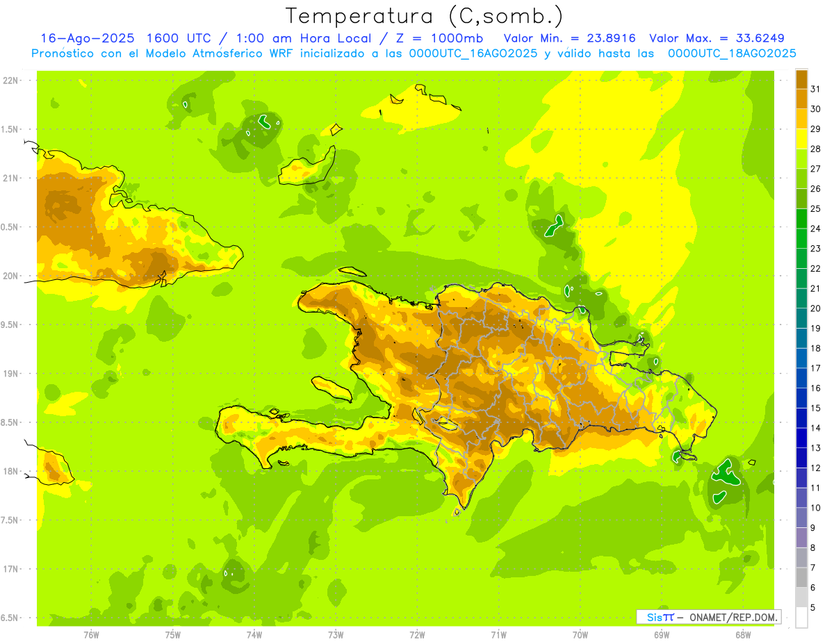Click the color scale label '8'
The image size is (834, 644).
click(814, 547)
